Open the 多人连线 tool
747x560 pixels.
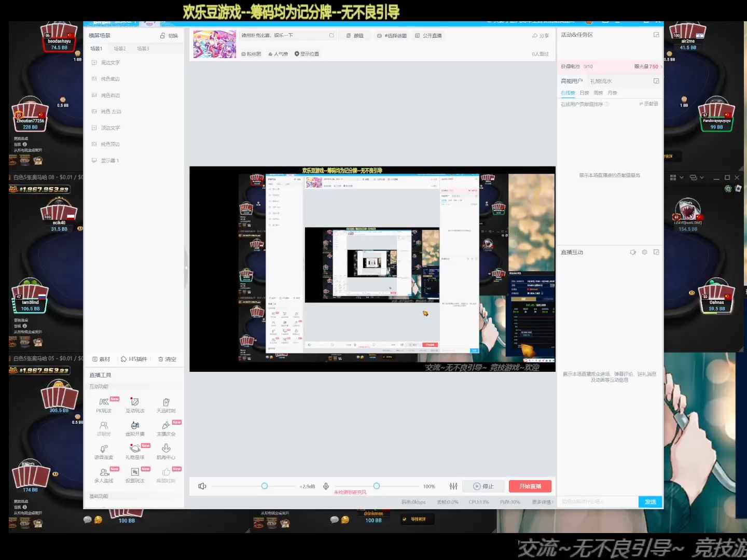pyautogui.click(x=104, y=475)
